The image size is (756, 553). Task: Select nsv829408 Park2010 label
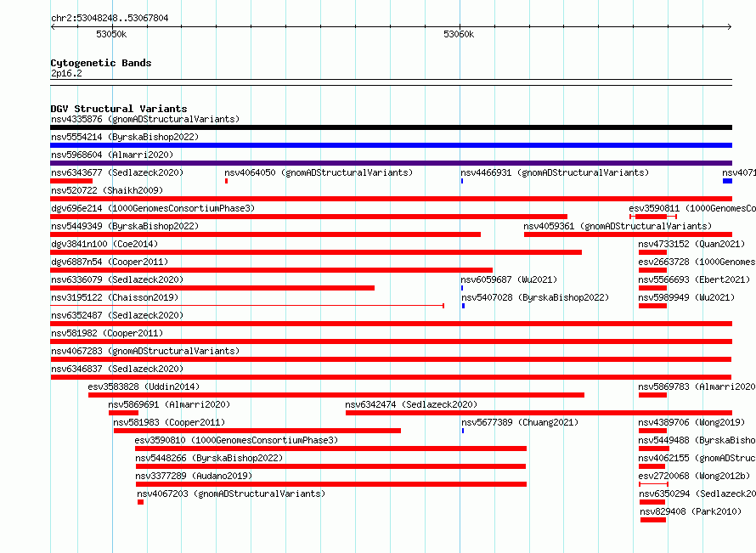pos(691,511)
